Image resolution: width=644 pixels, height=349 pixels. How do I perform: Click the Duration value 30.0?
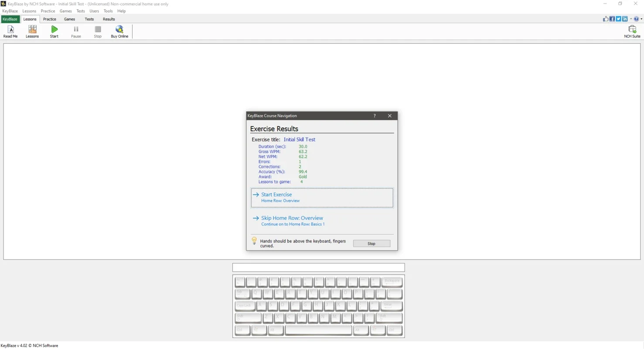point(303,147)
